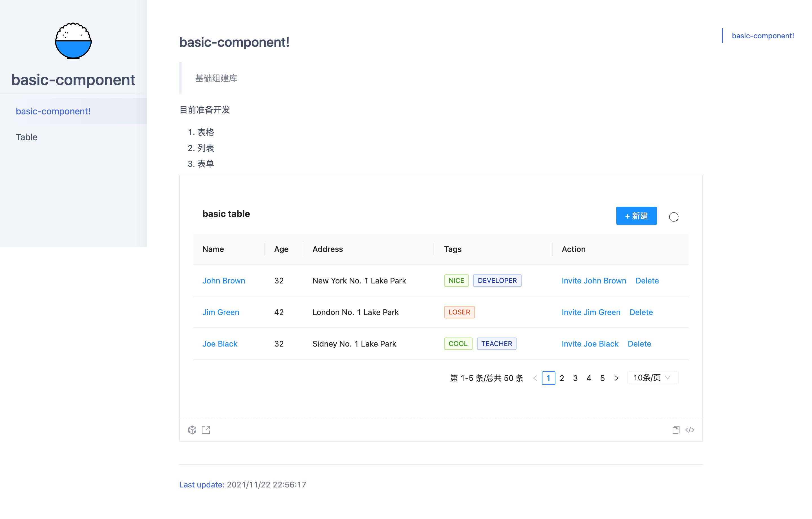Image resolution: width=812 pixels, height=519 pixels.
Task: Open the demo in a new tab
Action: (206, 430)
